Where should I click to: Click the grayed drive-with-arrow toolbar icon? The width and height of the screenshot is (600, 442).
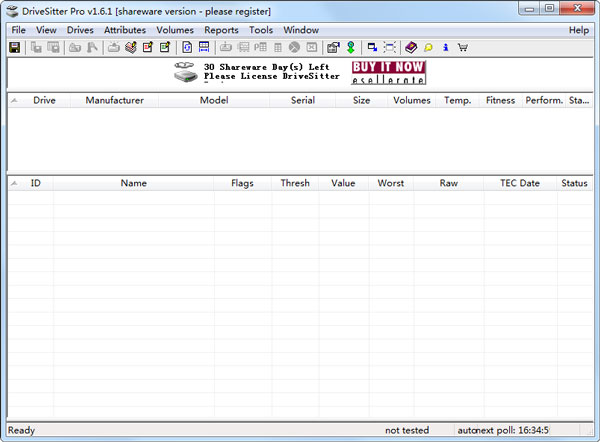tap(114, 47)
